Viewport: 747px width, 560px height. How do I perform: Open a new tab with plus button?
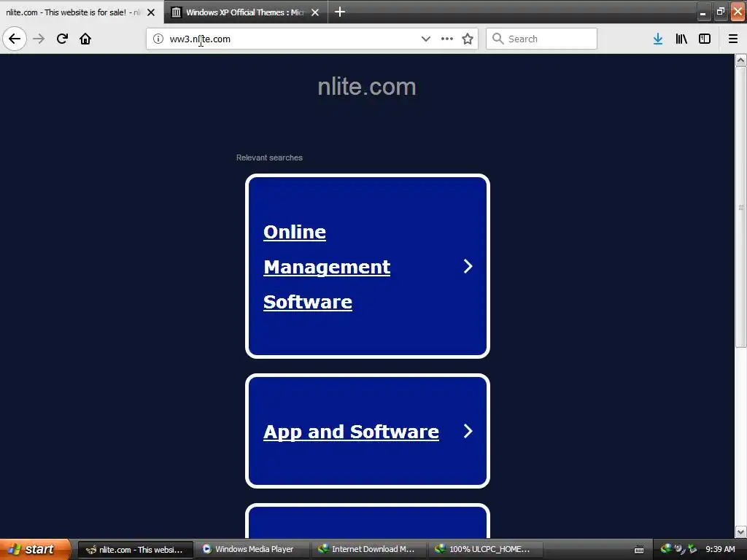(x=340, y=12)
